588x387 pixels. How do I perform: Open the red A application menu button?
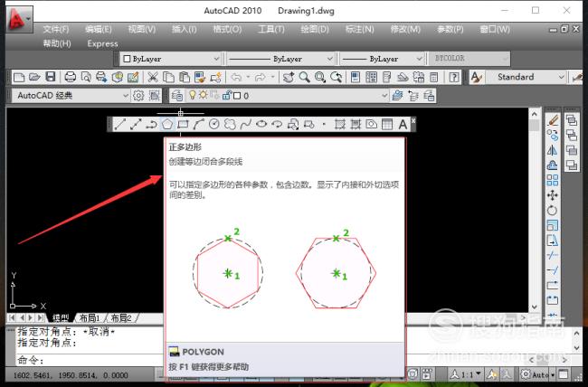19,19
